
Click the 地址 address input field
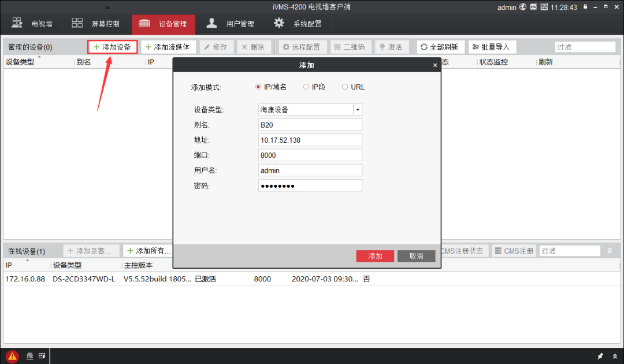[x=310, y=139]
